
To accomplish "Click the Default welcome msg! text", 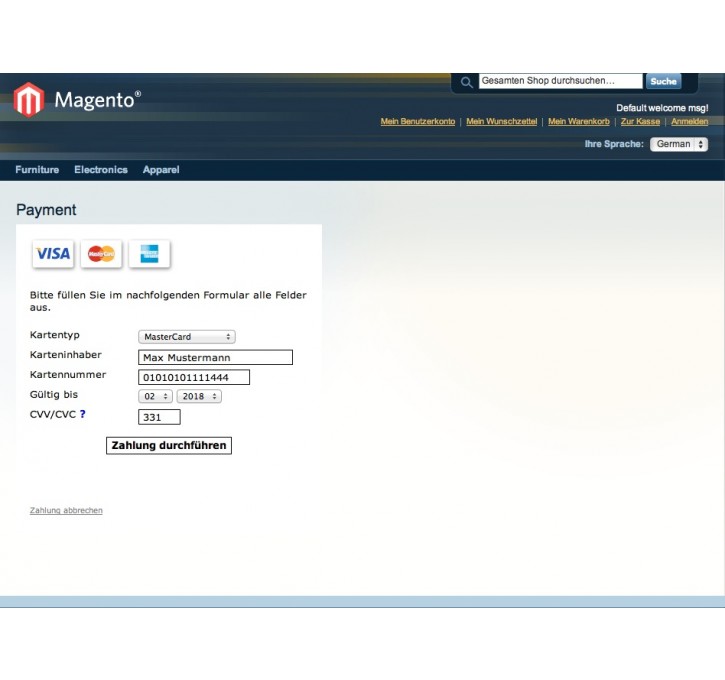I will click(662, 108).
